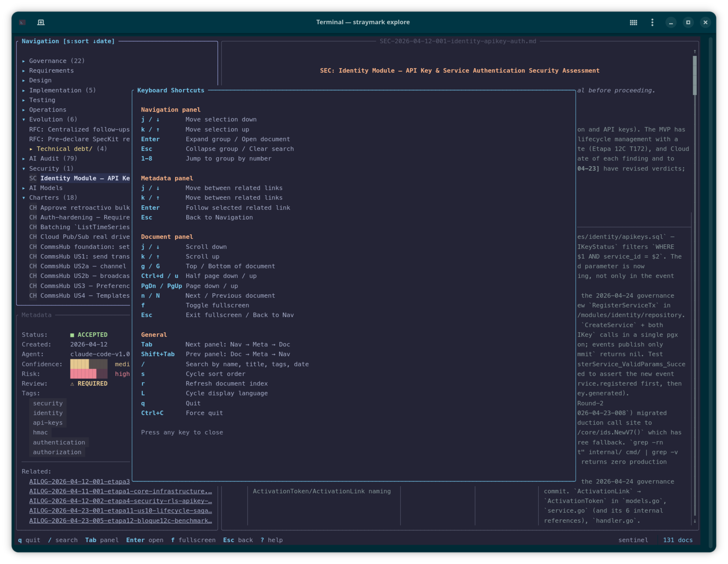Open the three-dot terminal menu
This screenshot has width=728, height=564.
tap(652, 22)
